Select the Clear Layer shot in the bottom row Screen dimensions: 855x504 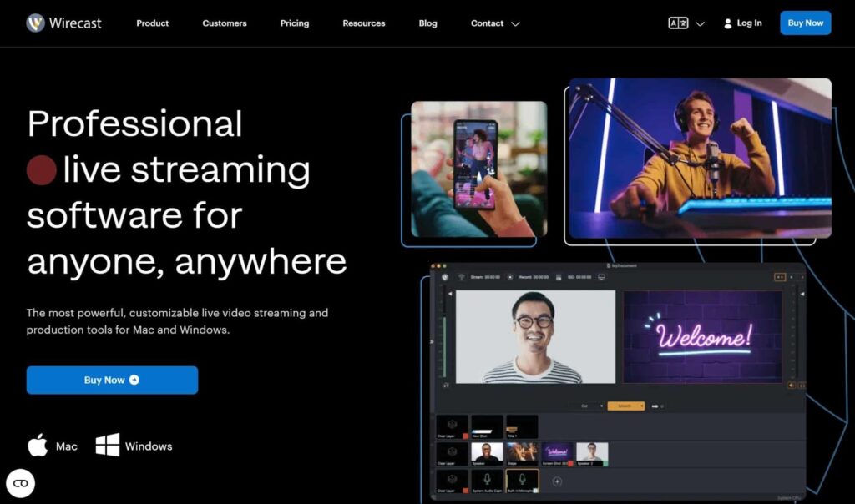click(452, 481)
